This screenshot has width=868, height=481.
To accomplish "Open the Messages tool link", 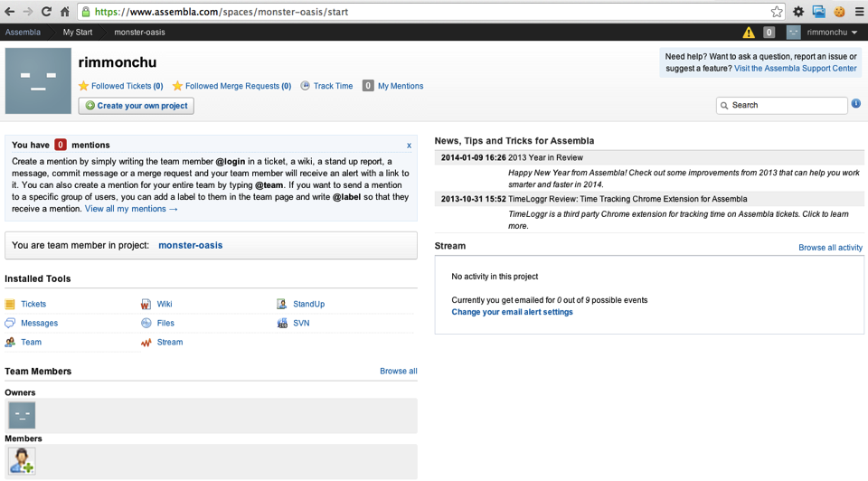I will [39, 324].
